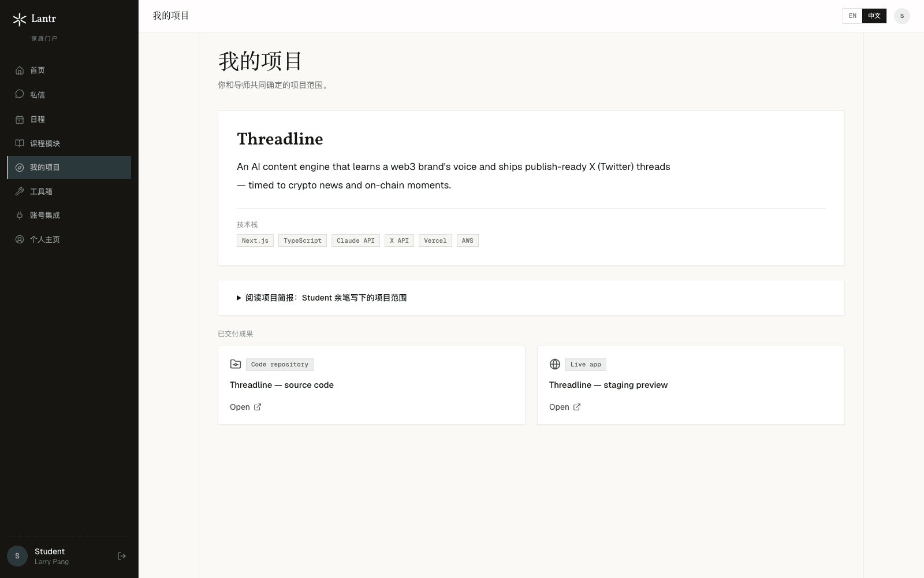Click the Code repository badge

click(x=280, y=364)
